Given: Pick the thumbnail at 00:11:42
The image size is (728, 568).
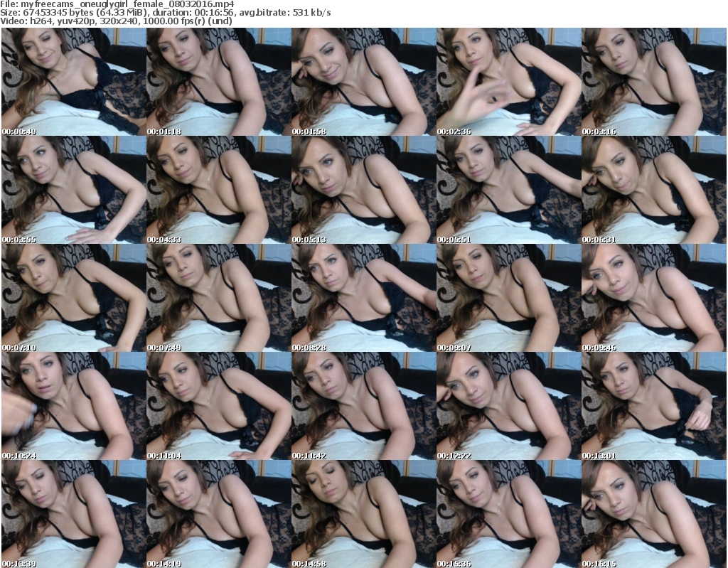Looking at the screenshot, I should [363, 406].
